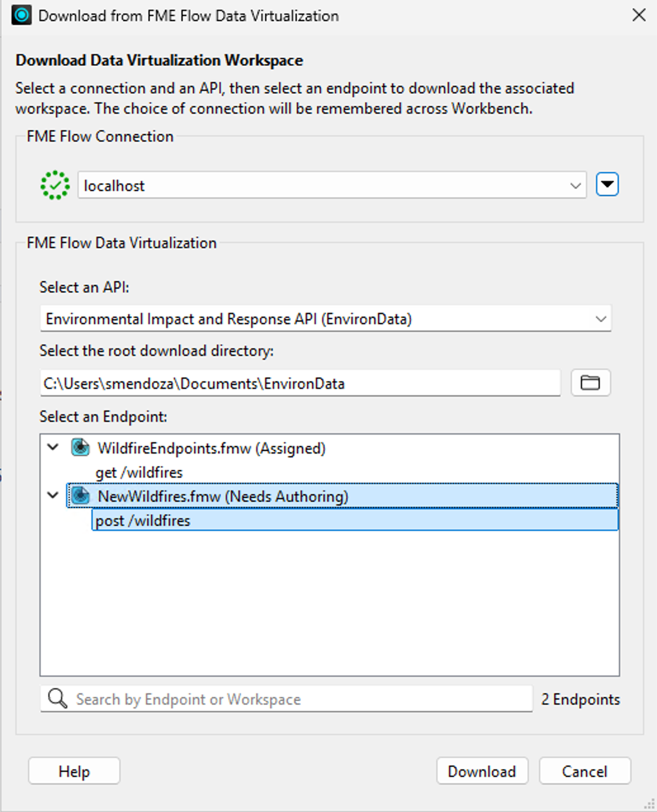The image size is (657, 812).
Task: Collapse the NewWildfires.fmw tree node
Action: [x=53, y=495]
